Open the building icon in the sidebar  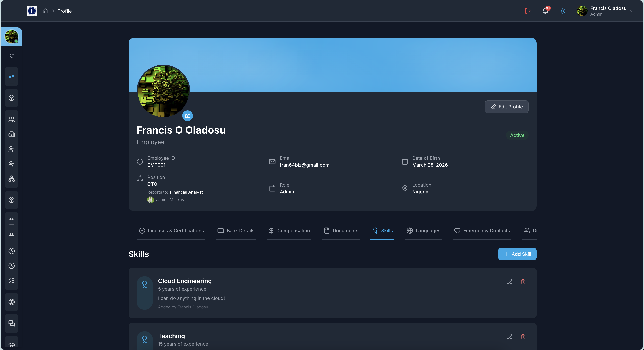[x=12, y=134]
